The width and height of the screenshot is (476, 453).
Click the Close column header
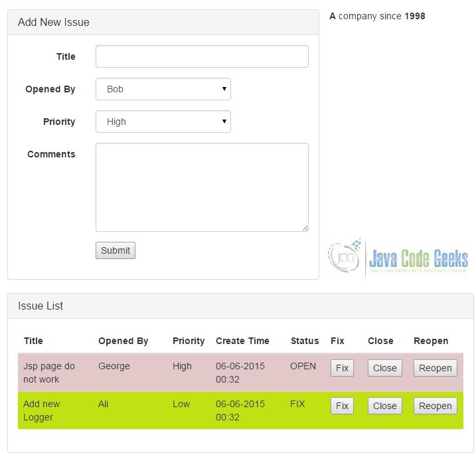380,341
